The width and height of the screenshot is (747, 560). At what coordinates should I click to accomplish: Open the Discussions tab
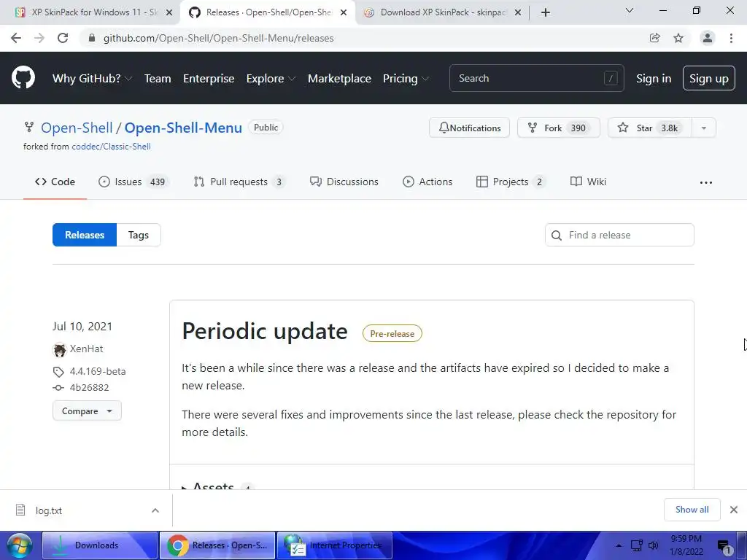344,182
